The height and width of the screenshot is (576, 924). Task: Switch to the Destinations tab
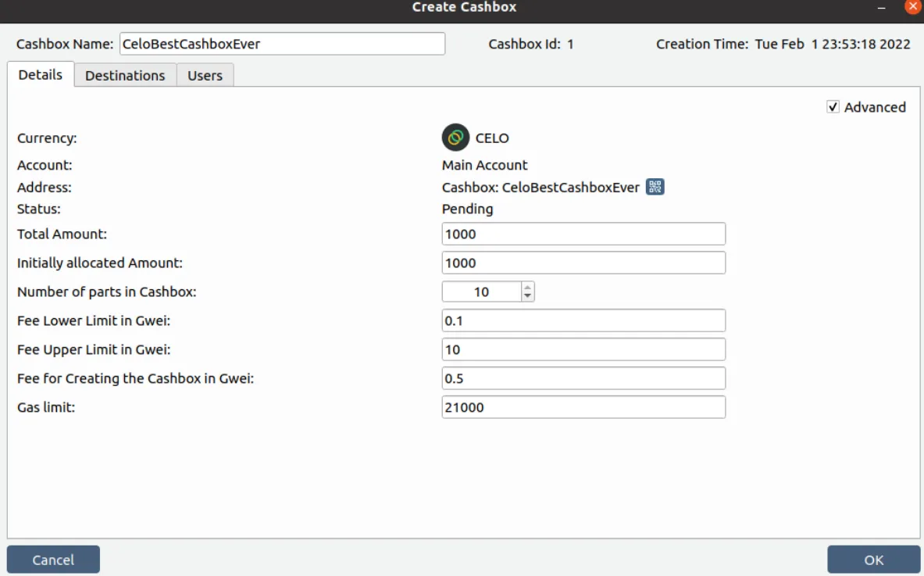pyautogui.click(x=125, y=76)
